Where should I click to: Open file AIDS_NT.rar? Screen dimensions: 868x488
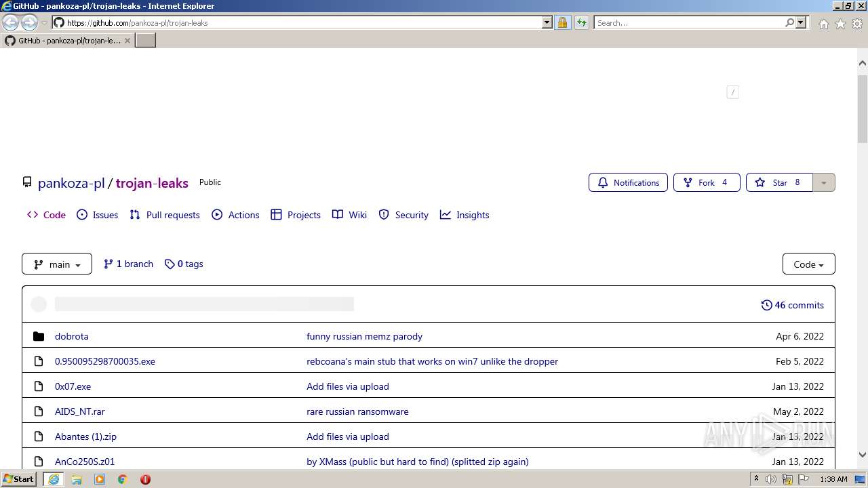(x=80, y=411)
